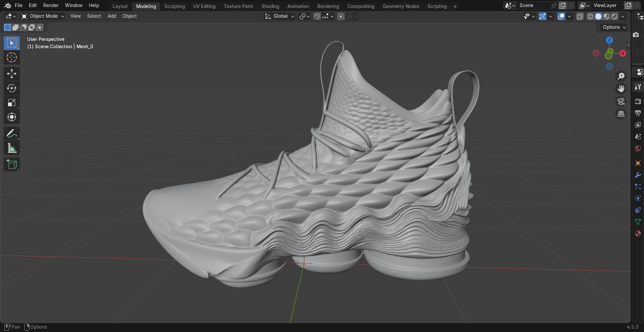The image size is (644, 332).
Task: Open the World properties tab
Action: pos(638,148)
